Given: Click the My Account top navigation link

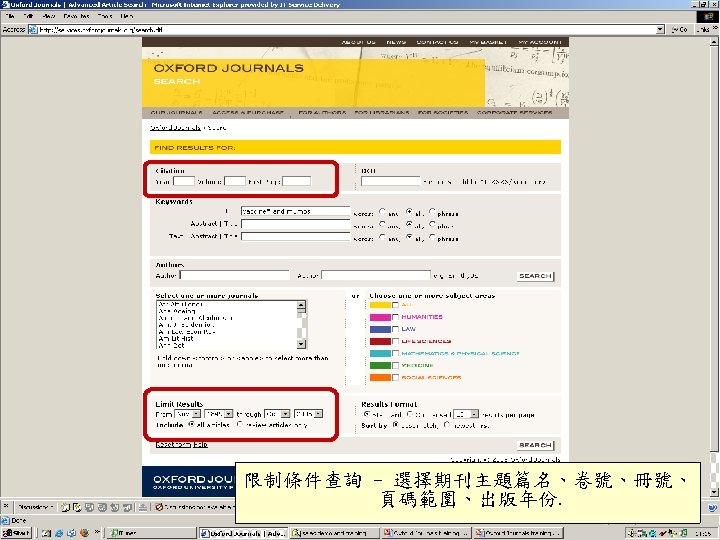Looking at the screenshot, I should point(540,42).
